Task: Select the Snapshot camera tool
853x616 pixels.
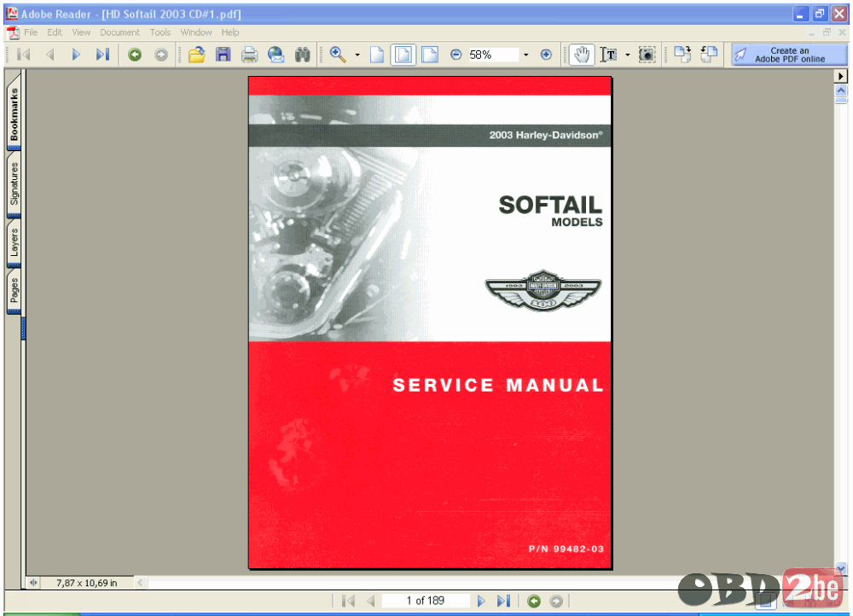Action: pos(647,55)
